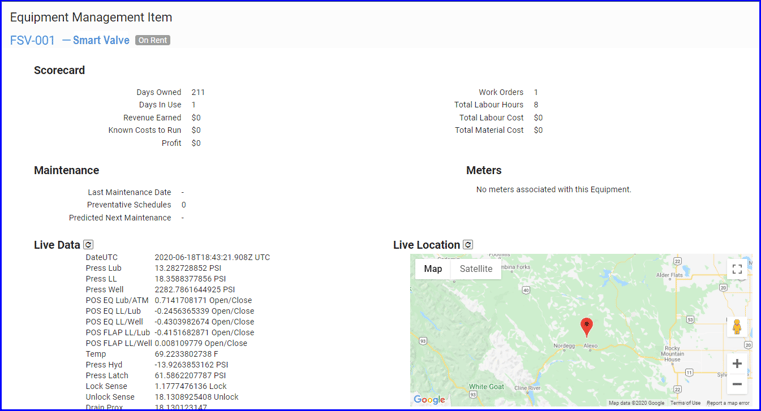Refresh the Live Location map
The height and width of the screenshot is (411, 761).
tap(468, 245)
